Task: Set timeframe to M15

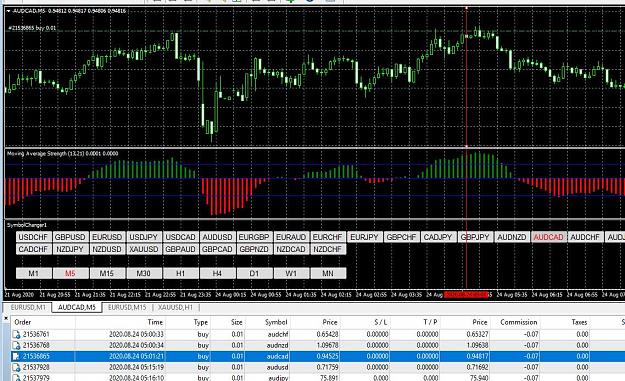Action: pos(107,273)
